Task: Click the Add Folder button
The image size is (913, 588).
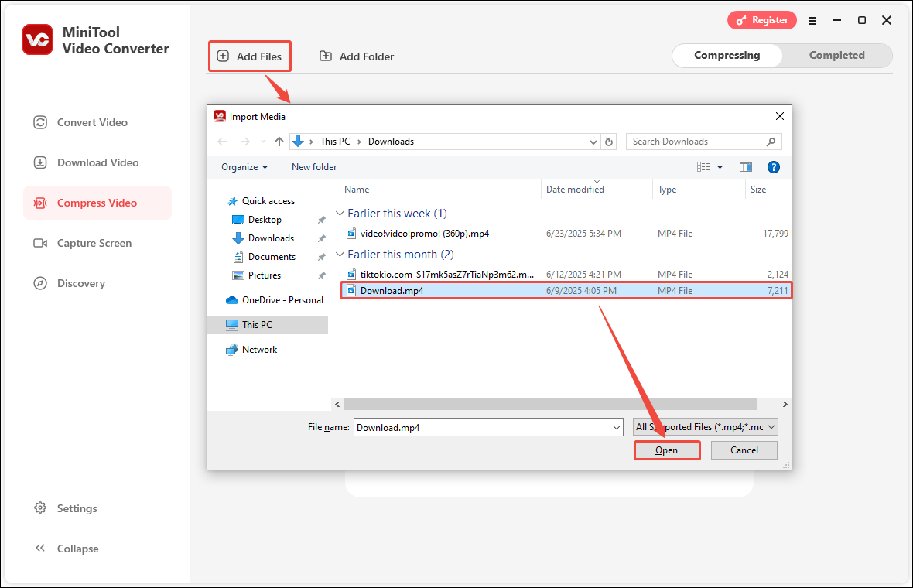Action: tap(357, 56)
